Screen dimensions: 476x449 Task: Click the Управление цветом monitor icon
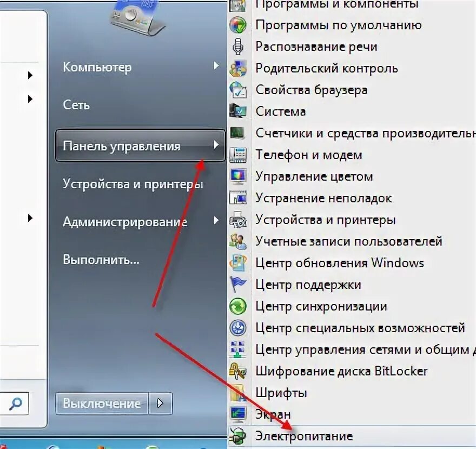coord(237,176)
